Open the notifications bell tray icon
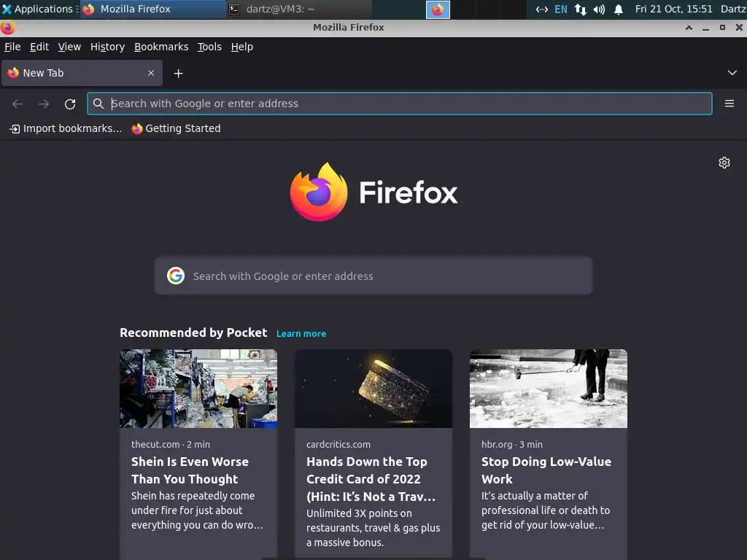This screenshot has height=560, width=747. pos(619,9)
